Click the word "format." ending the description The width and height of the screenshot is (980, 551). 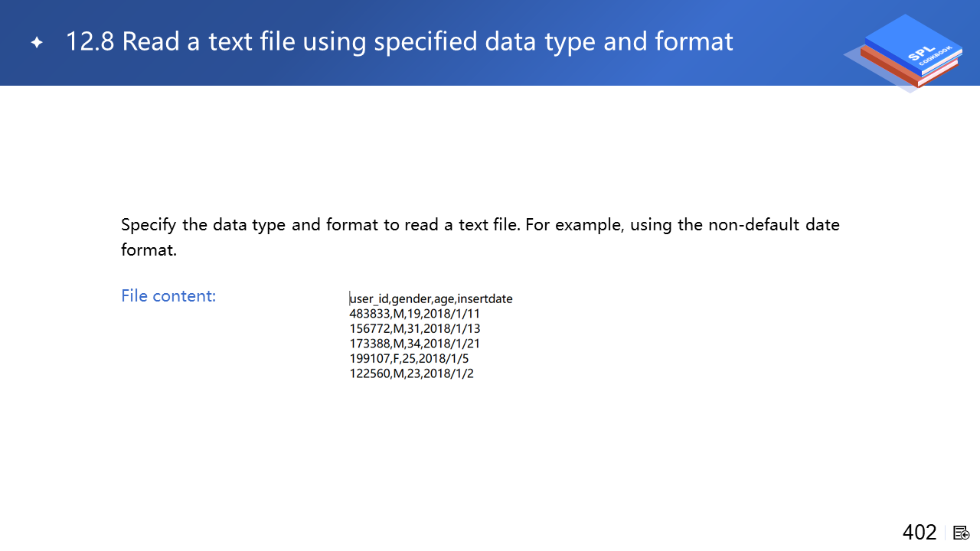click(149, 249)
